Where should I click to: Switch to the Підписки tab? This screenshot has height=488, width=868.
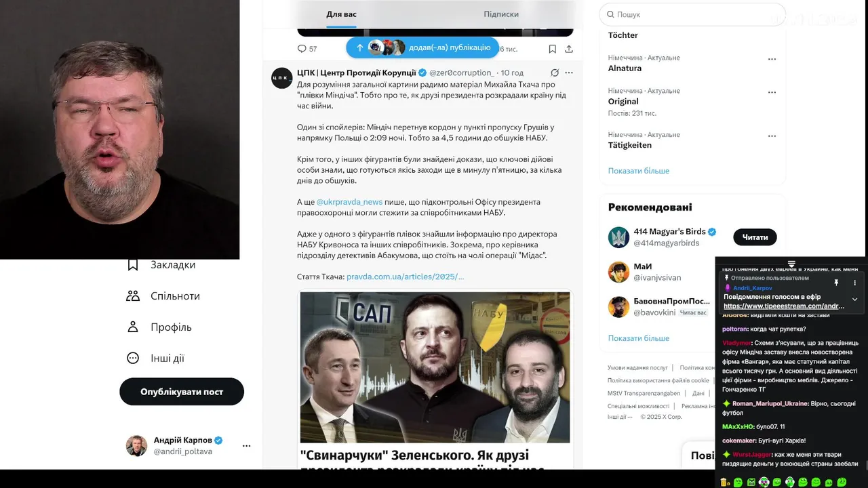[501, 14]
